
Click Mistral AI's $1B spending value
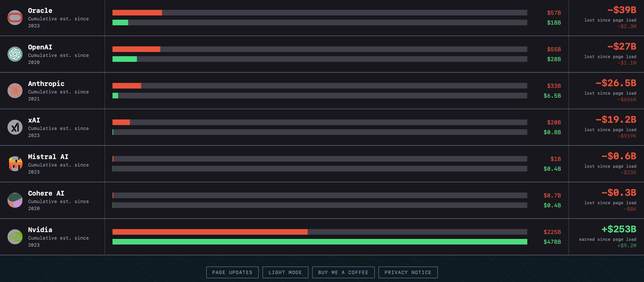(x=556, y=159)
